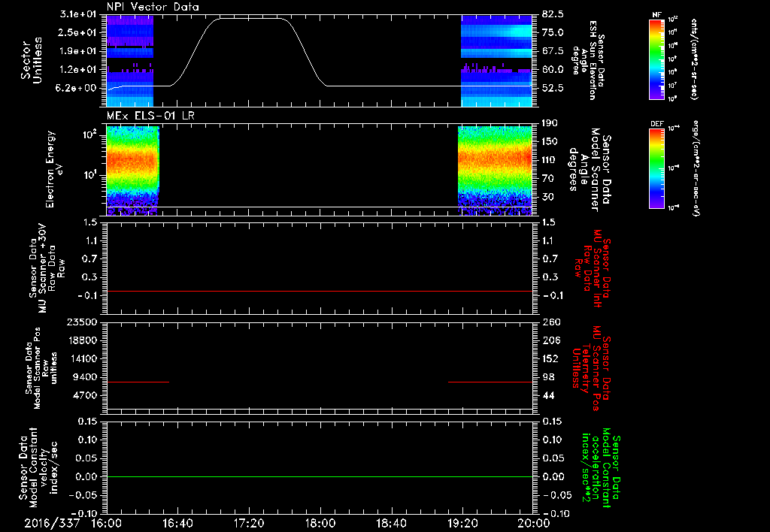Click the "1.2e+01" sector tick value
The image size is (770, 532).
(x=78, y=70)
